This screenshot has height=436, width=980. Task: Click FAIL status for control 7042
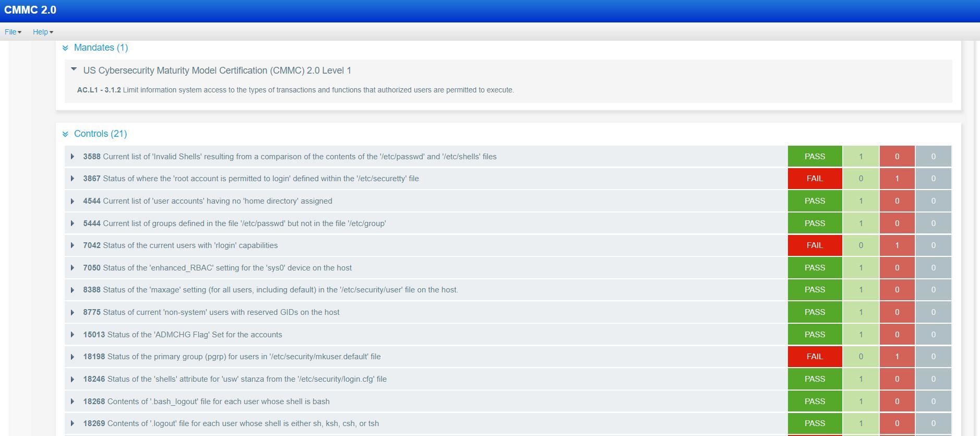point(815,245)
